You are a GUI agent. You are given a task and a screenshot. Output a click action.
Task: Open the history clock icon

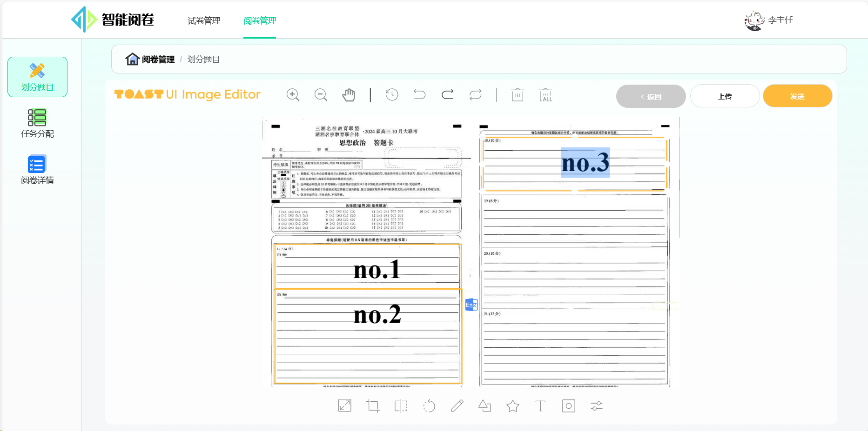tap(392, 95)
